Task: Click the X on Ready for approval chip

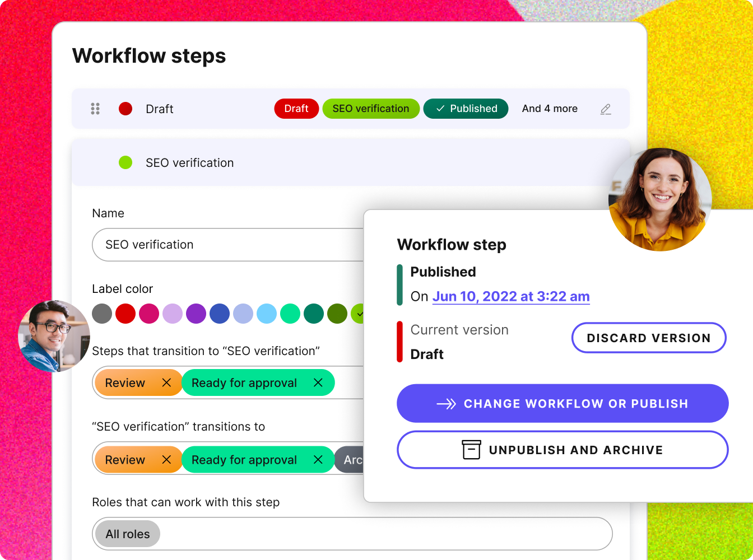Action: point(318,382)
